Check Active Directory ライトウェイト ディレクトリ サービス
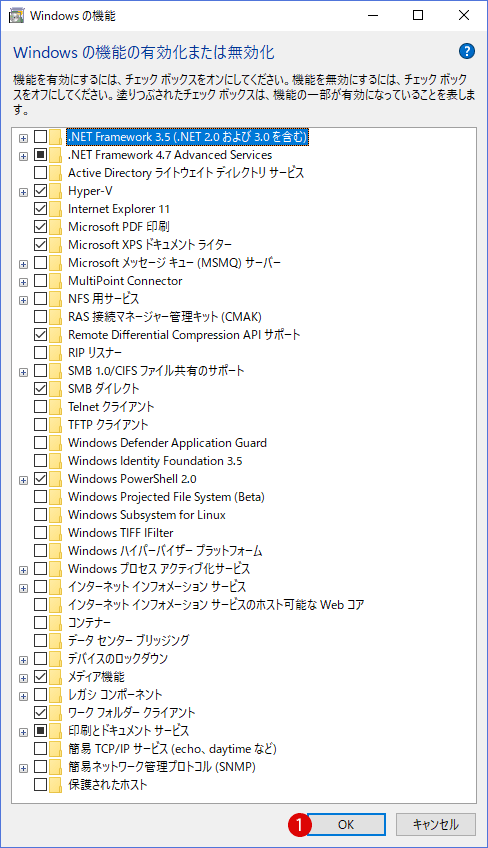The image size is (488, 848). [x=40, y=173]
